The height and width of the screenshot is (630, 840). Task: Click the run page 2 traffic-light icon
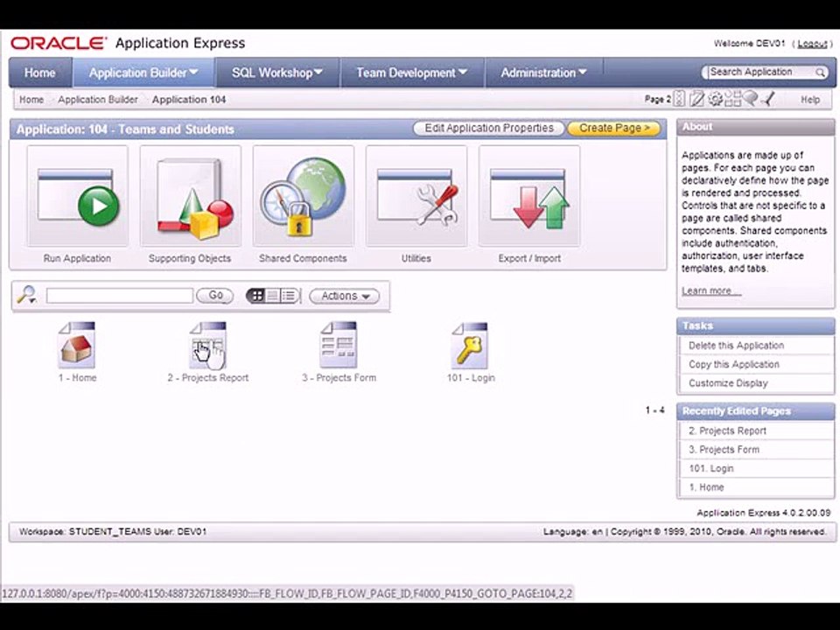pos(679,99)
